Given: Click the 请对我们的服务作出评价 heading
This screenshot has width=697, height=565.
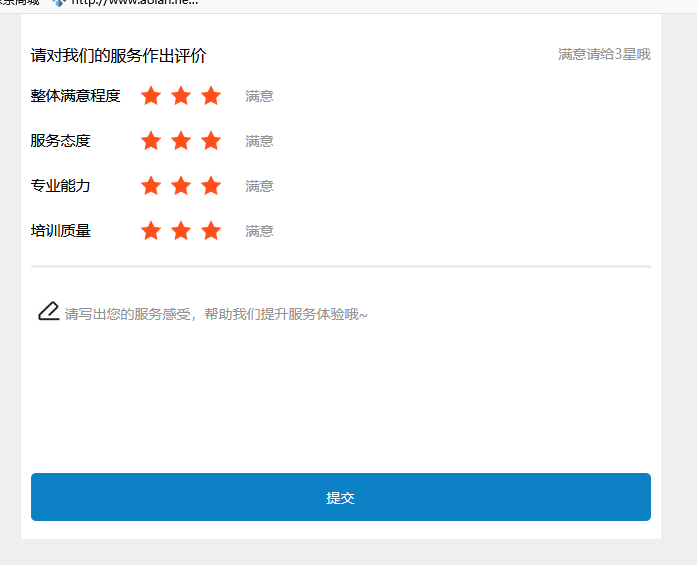Looking at the screenshot, I should (118, 56).
